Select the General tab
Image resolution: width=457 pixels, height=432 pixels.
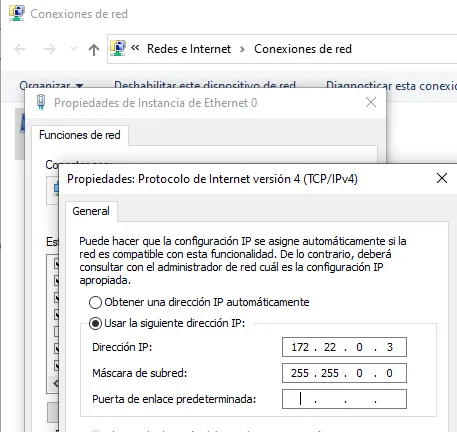91,211
